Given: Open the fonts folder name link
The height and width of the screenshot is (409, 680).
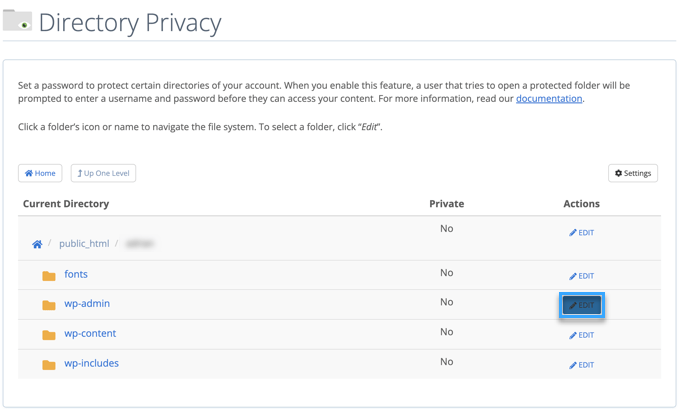Looking at the screenshot, I should pos(76,274).
